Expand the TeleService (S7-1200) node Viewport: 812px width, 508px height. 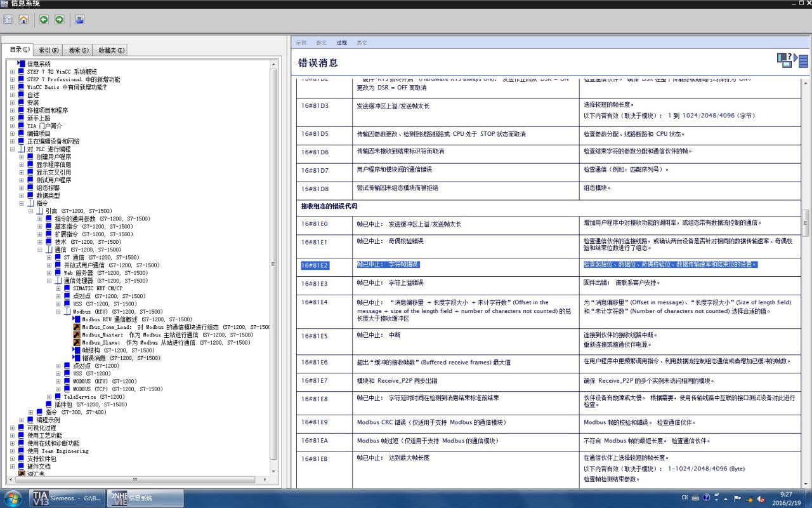tap(49, 397)
